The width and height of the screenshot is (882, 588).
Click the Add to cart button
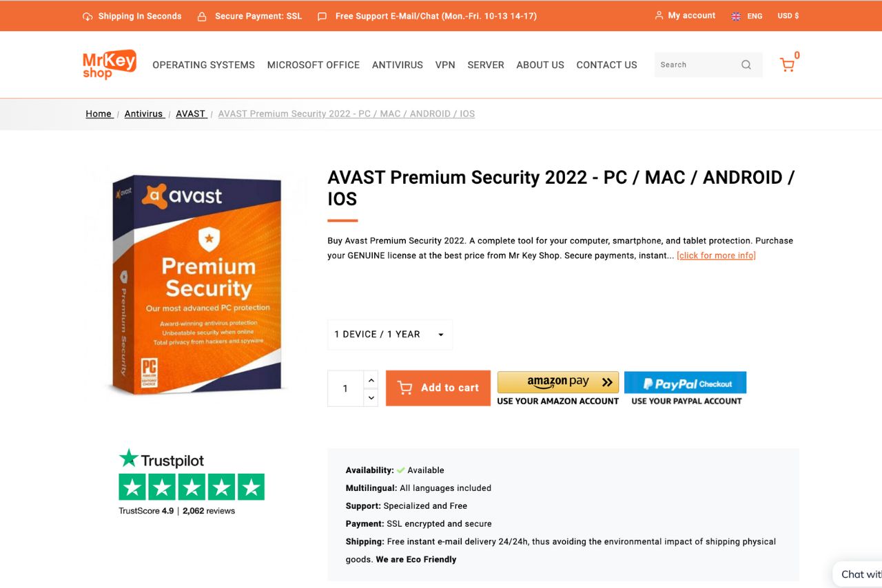(438, 388)
